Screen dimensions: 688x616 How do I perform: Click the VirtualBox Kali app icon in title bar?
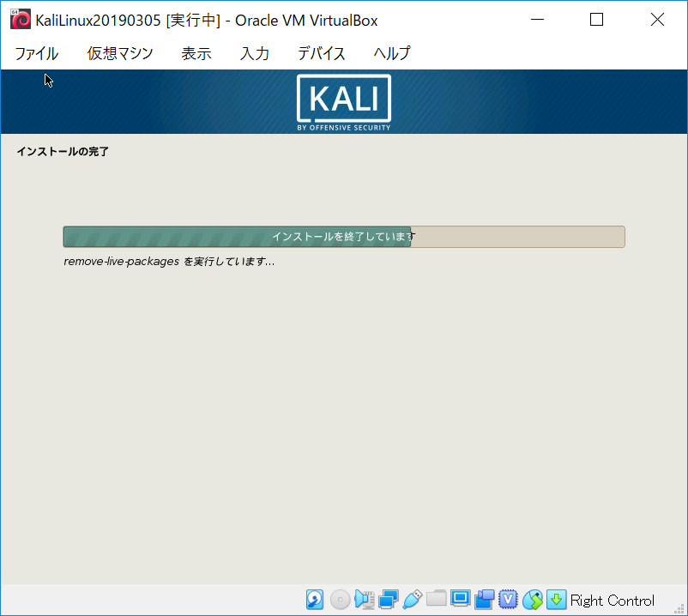pos(21,20)
